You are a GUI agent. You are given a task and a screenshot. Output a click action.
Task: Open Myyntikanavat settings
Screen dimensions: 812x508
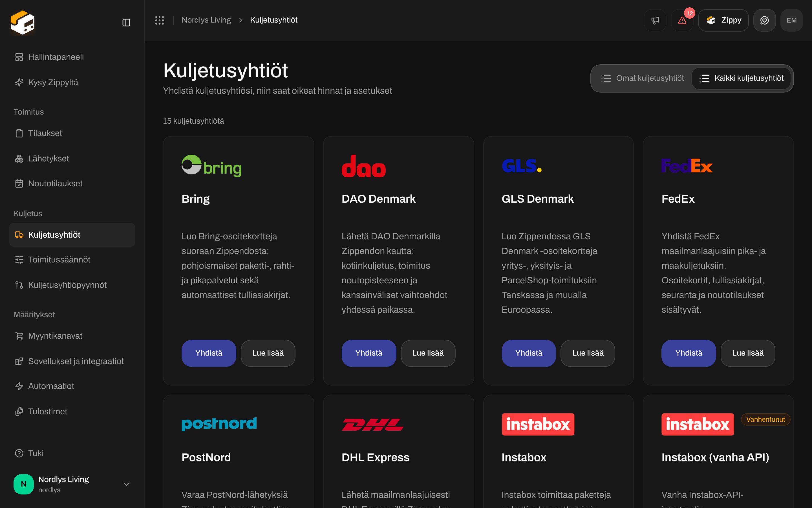(72, 336)
